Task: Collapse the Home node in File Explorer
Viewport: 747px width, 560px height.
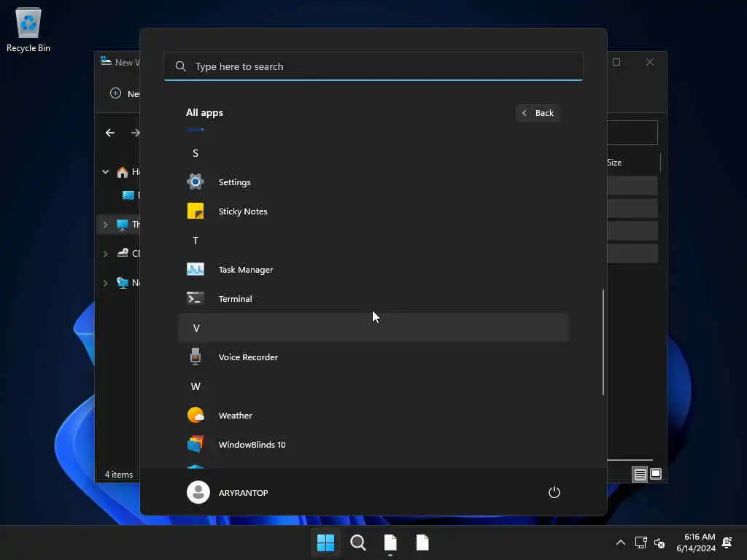Action: [x=105, y=172]
